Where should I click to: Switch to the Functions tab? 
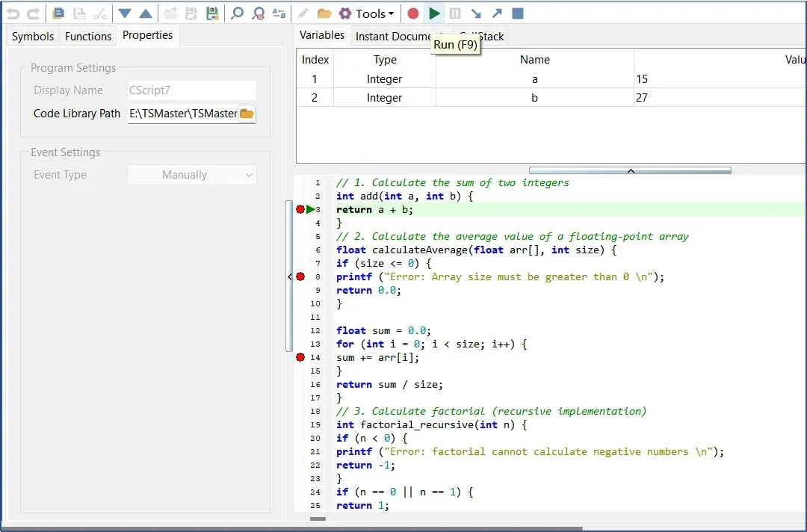click(x=88, y=37)
